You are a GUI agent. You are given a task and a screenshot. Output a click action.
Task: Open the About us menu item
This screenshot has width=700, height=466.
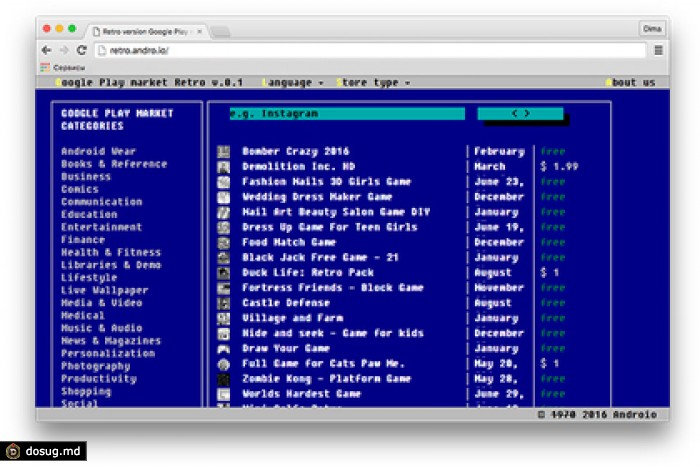coord(630,83)
